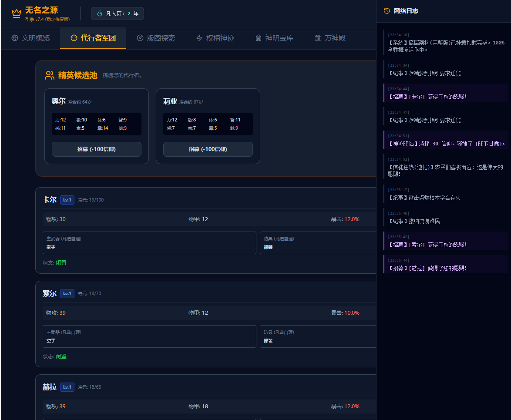Click the temple icon on 万神殿 tab
The width and height of the screenshot is (511, 420).
coord(318,38)
